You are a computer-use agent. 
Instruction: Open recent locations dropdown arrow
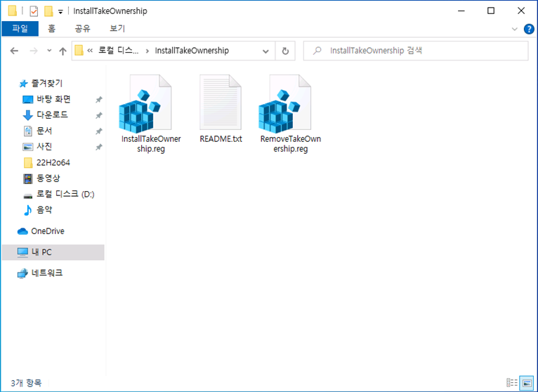[49, 51]
